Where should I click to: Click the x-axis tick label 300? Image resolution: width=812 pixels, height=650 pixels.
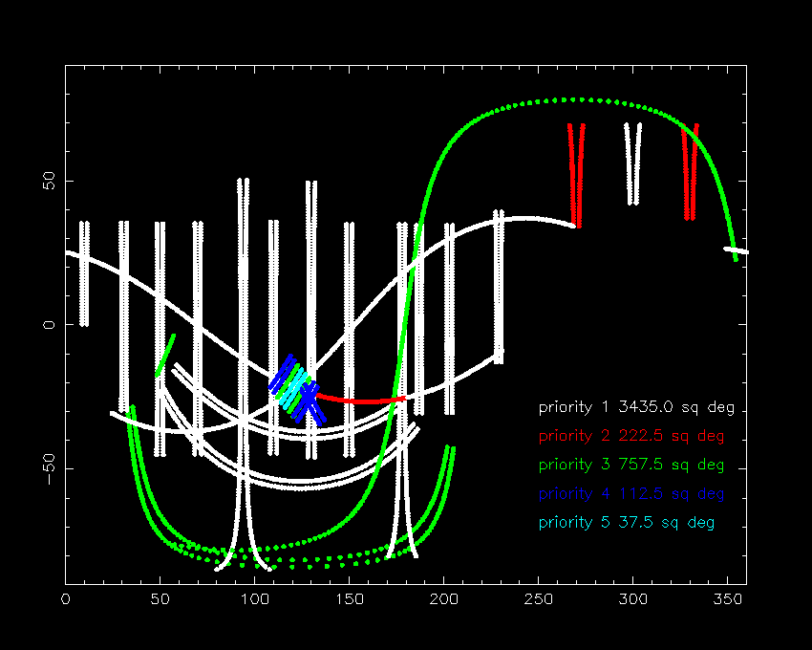coord(632,599)
